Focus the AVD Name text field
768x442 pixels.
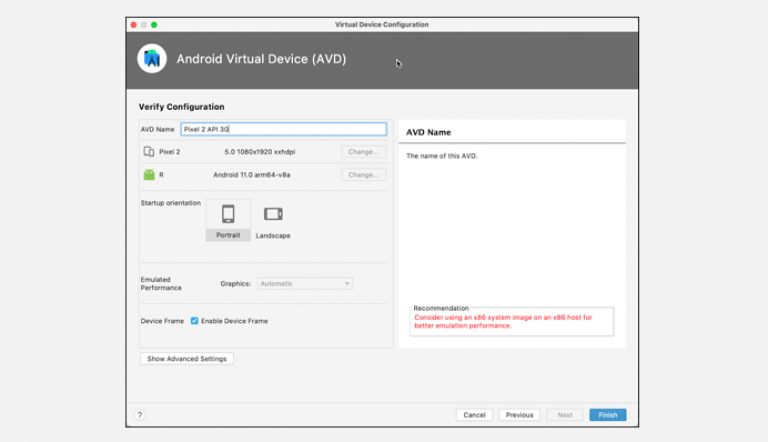(282, 129)
